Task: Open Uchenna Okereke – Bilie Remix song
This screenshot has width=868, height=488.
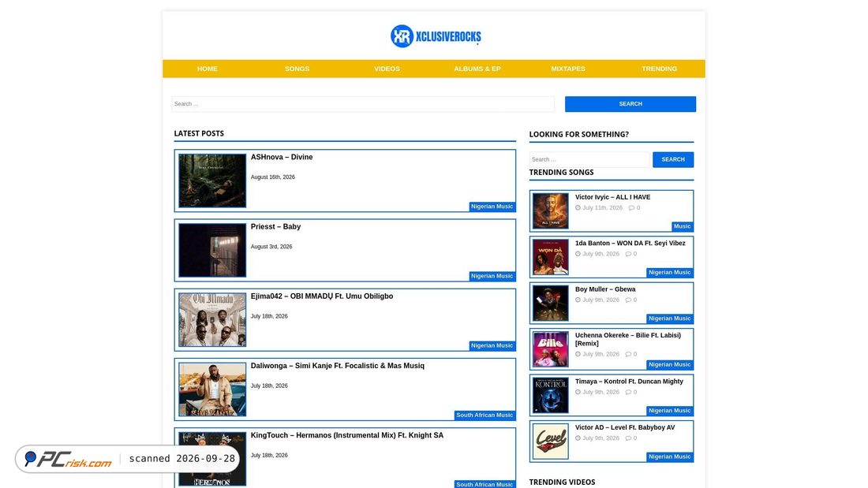Action: coord(628,339)
